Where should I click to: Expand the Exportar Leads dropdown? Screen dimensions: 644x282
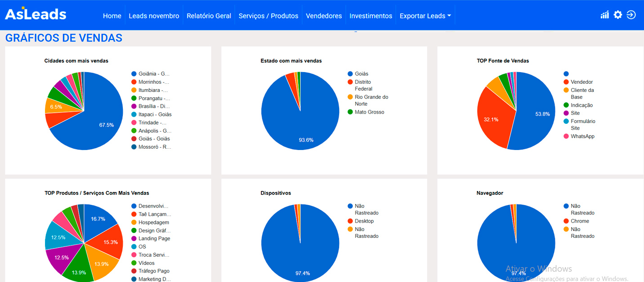click(425, 16)
